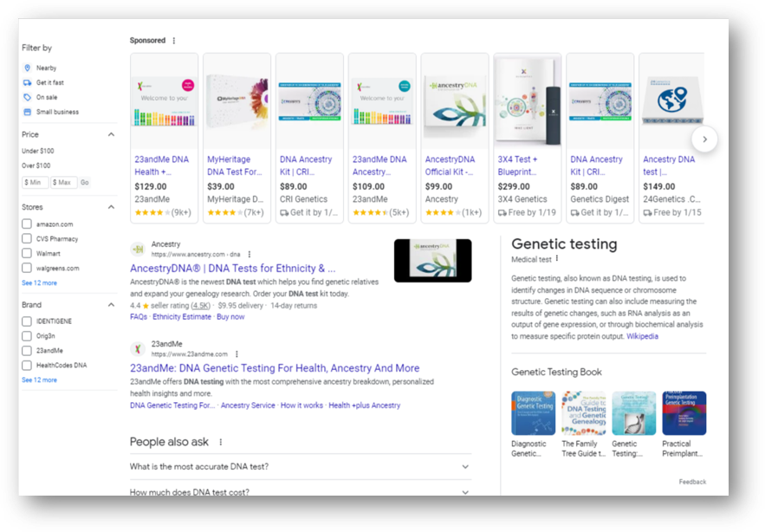The image size is (765, 532).
Task: Click the 4.5K seller rating count
Action: (x=200, y=306)
